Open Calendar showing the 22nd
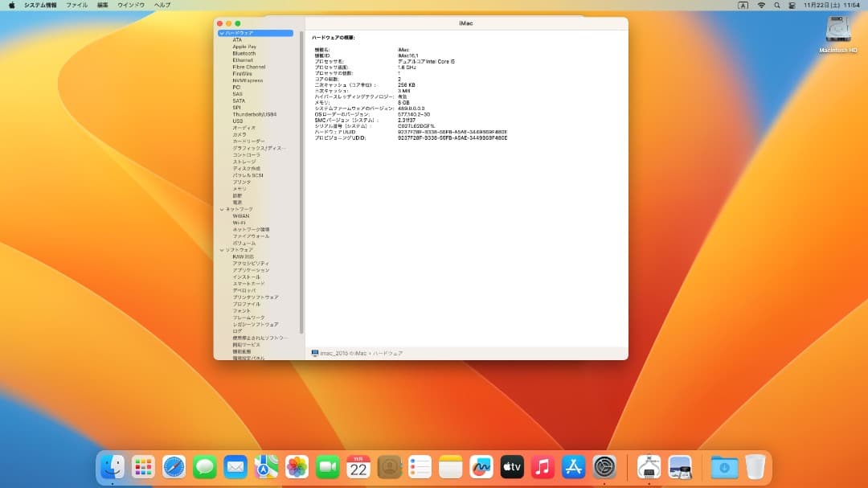The image size is (868, 488). pos(357,466)
